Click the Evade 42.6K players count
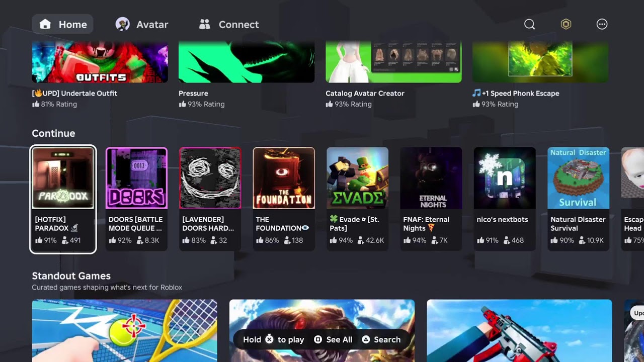Image resolution: width=644 pixels, height=362 pixels. point(370,240)
